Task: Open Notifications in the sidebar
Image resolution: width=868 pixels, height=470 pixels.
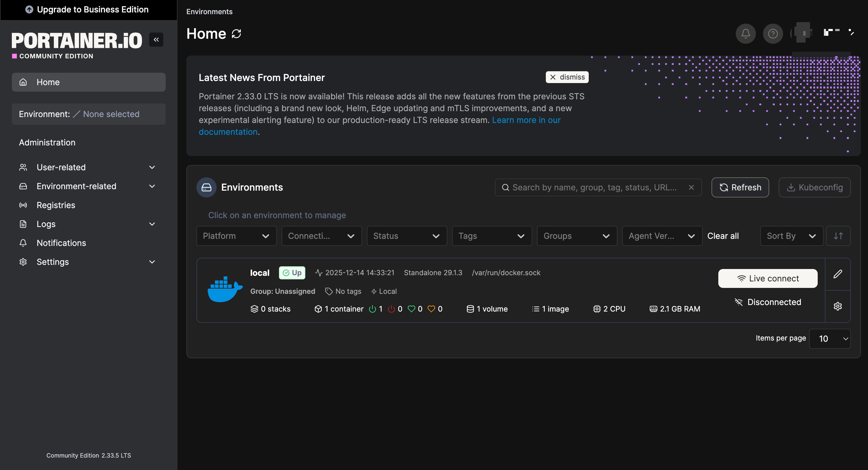Action: (61, 243)
